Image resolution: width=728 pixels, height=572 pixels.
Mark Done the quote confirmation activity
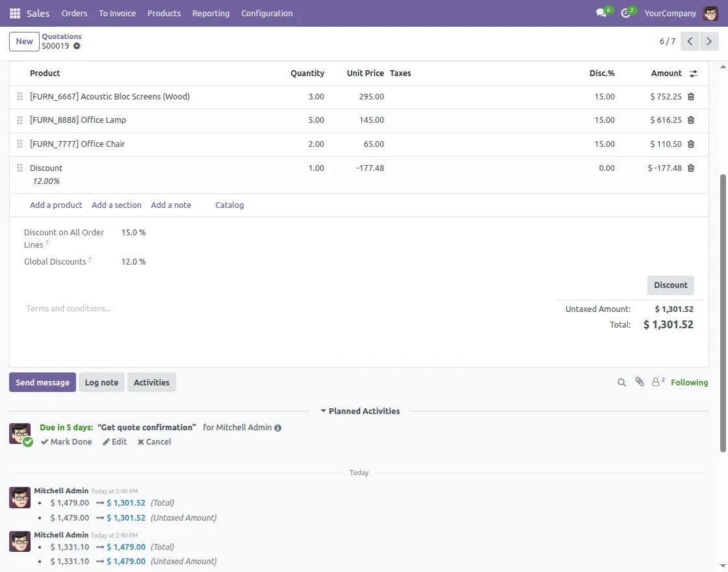(x=66, y=442)
